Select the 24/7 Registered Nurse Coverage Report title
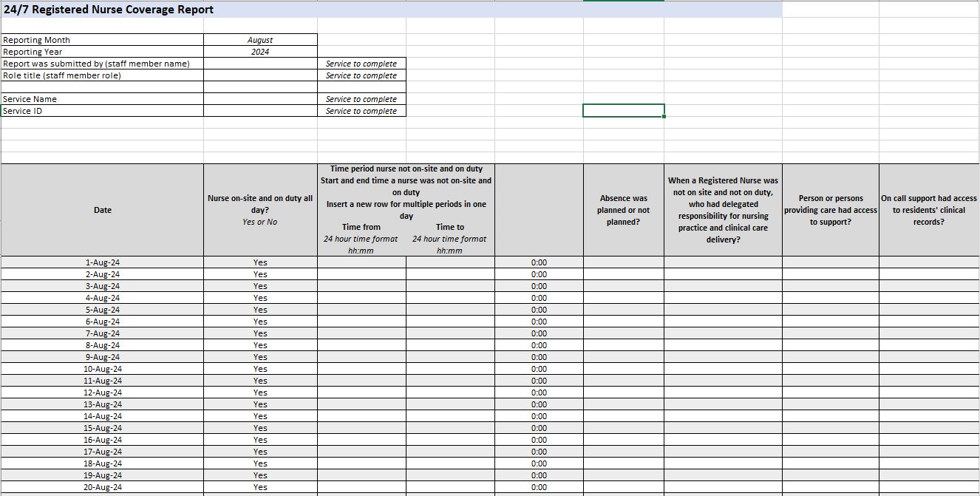 coord(109,10)
